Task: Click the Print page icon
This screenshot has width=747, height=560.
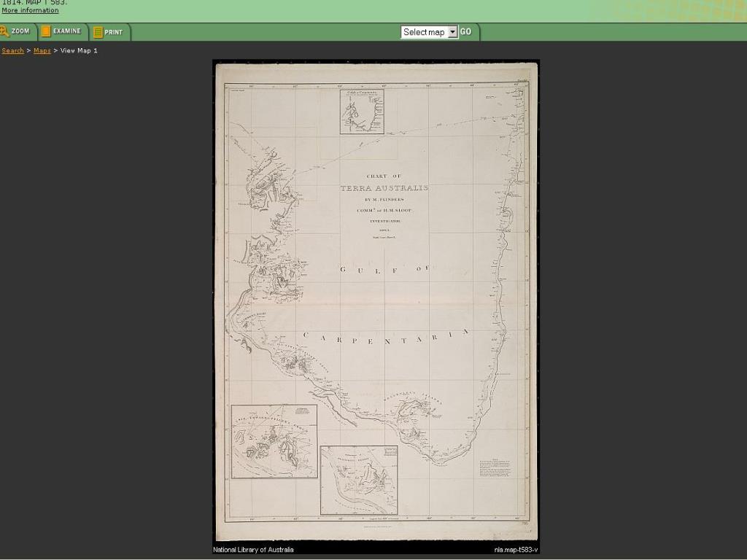Action: tap(98, 32)
